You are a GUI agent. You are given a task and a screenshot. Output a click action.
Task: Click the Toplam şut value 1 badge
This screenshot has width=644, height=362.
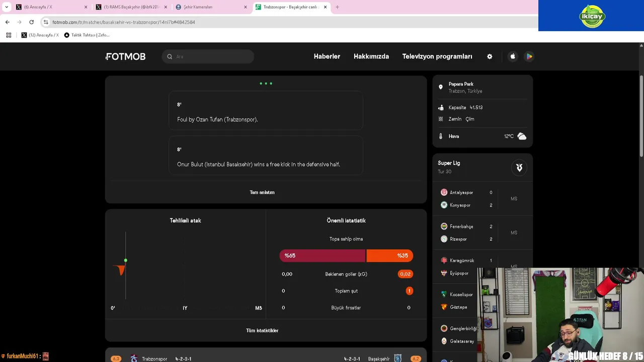tap(409, 291)
